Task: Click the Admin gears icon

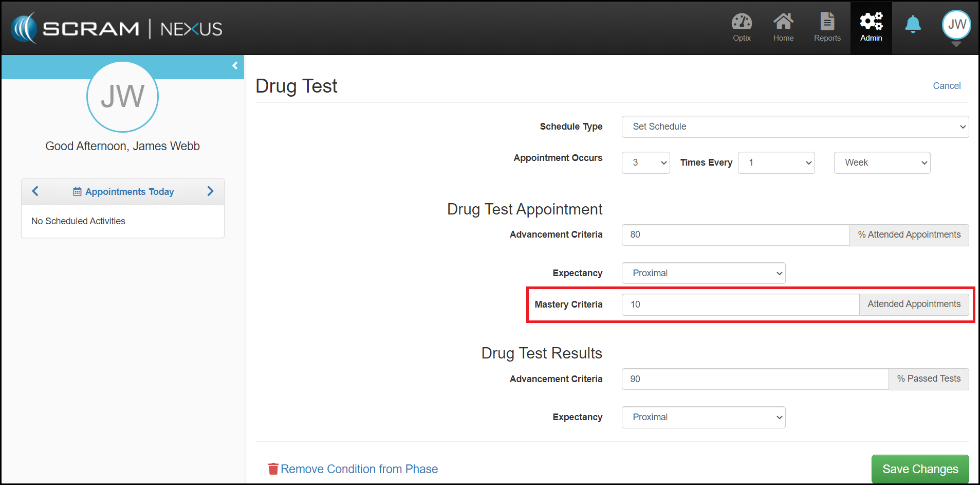Action: tap(871, 22)
